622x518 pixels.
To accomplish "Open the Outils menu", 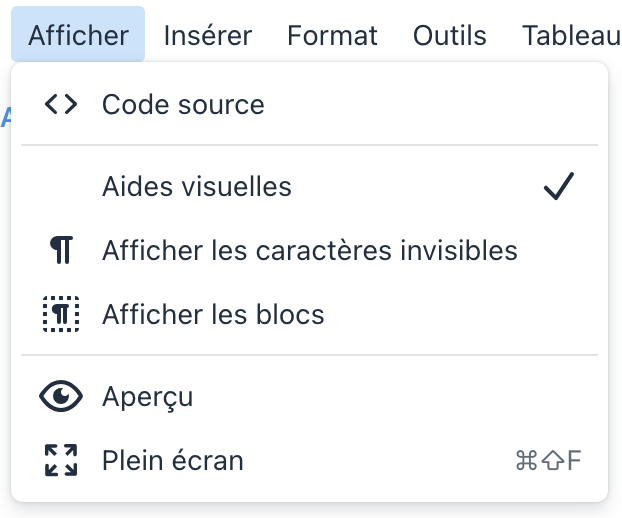I will coord(449,36).
